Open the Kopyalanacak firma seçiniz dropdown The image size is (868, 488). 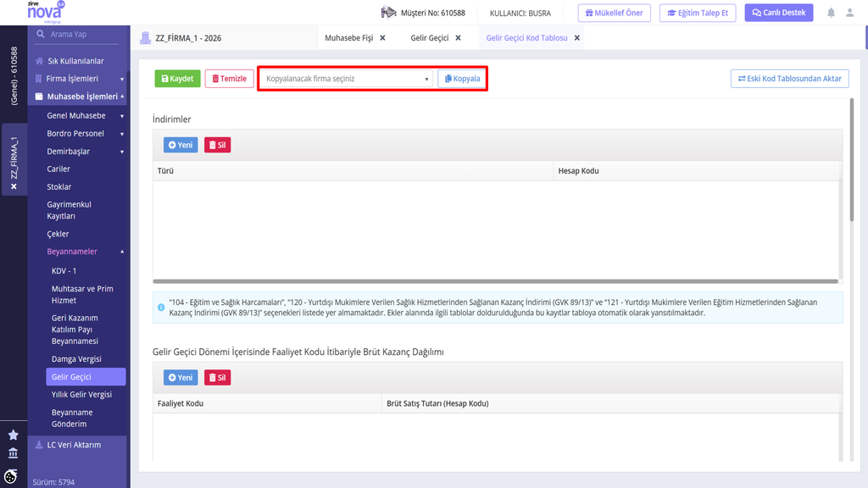(347, 79)
